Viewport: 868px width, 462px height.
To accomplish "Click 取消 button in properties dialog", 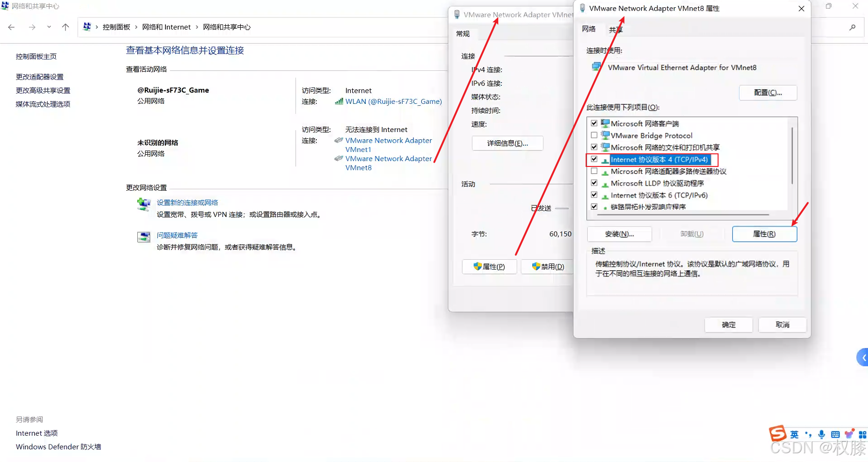I will (x=782, y=325).
